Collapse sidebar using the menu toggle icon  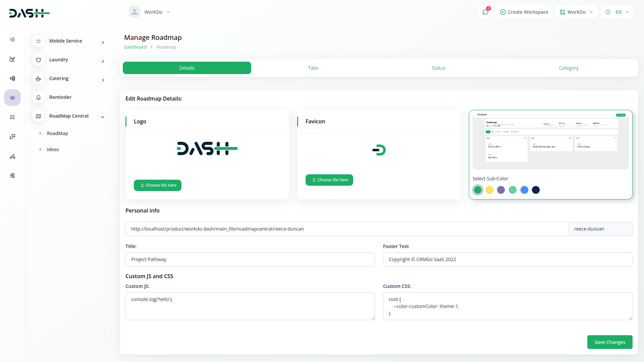pyautogui.click(x=12, y=40)
